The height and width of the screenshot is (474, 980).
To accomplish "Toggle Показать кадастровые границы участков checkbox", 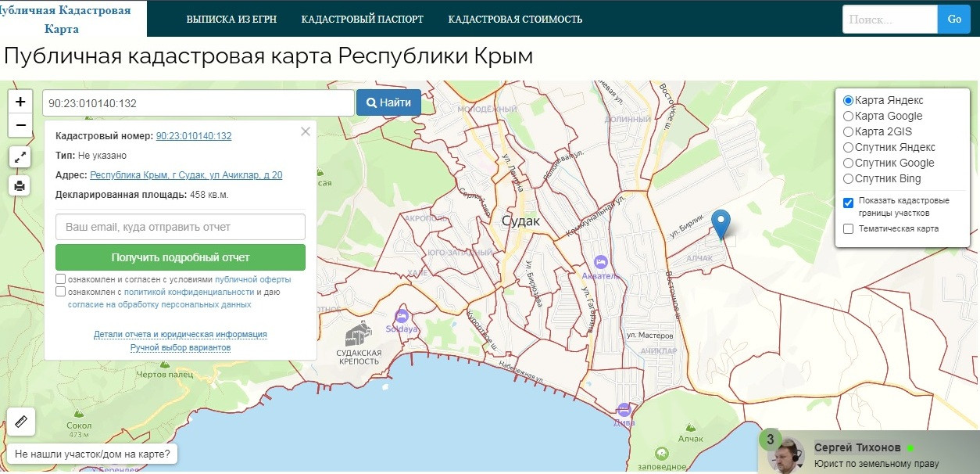I will [x=849, y=203].
